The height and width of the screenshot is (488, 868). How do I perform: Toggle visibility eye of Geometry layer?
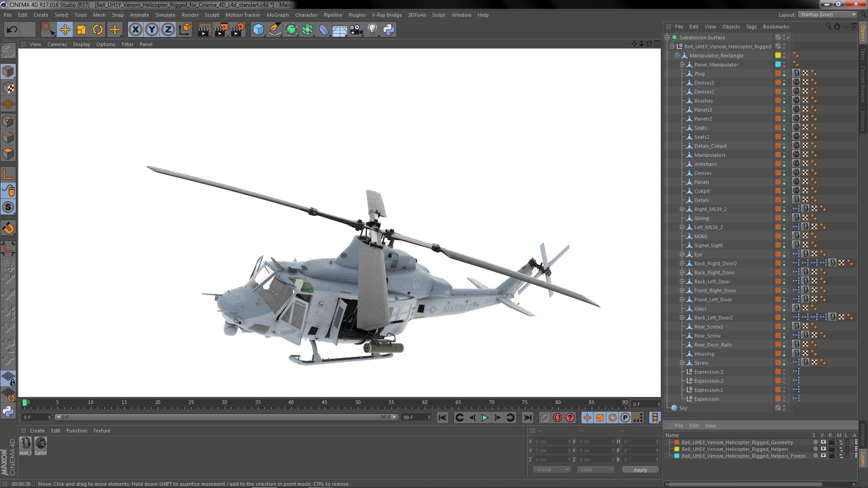coord(823,442)
